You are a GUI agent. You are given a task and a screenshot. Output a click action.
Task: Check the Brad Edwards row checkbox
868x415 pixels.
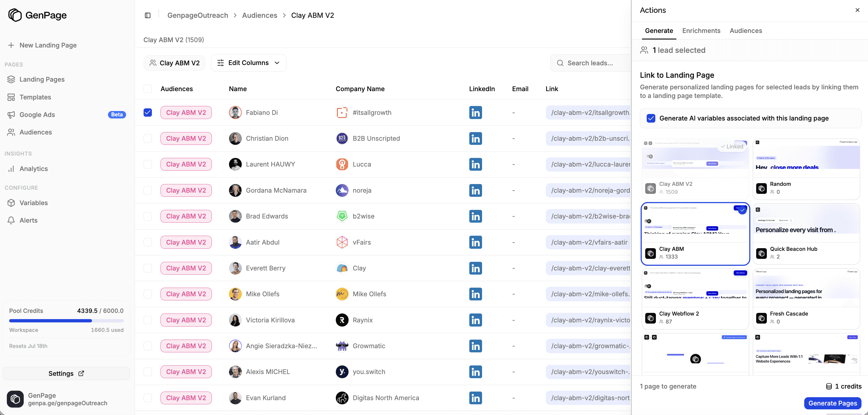148,216
